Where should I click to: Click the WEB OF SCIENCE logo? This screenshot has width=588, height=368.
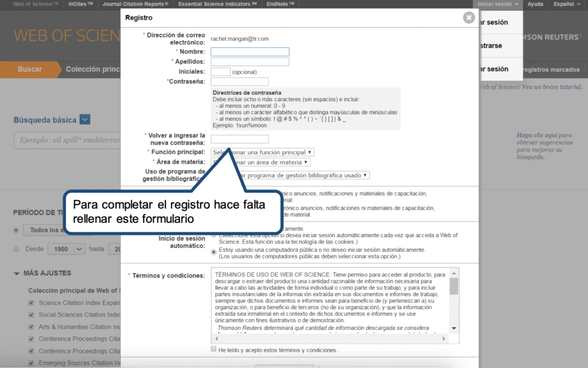point(67,36)
